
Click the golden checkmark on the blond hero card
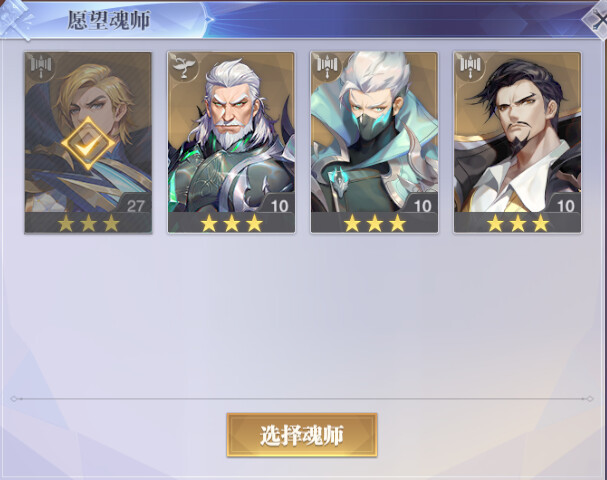click(88, 144)
